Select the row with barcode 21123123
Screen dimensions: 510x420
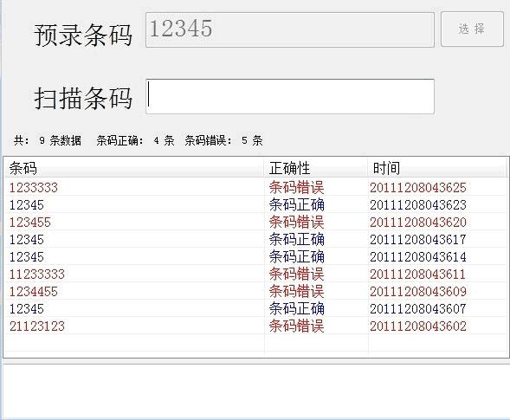[x=255, y=326]
